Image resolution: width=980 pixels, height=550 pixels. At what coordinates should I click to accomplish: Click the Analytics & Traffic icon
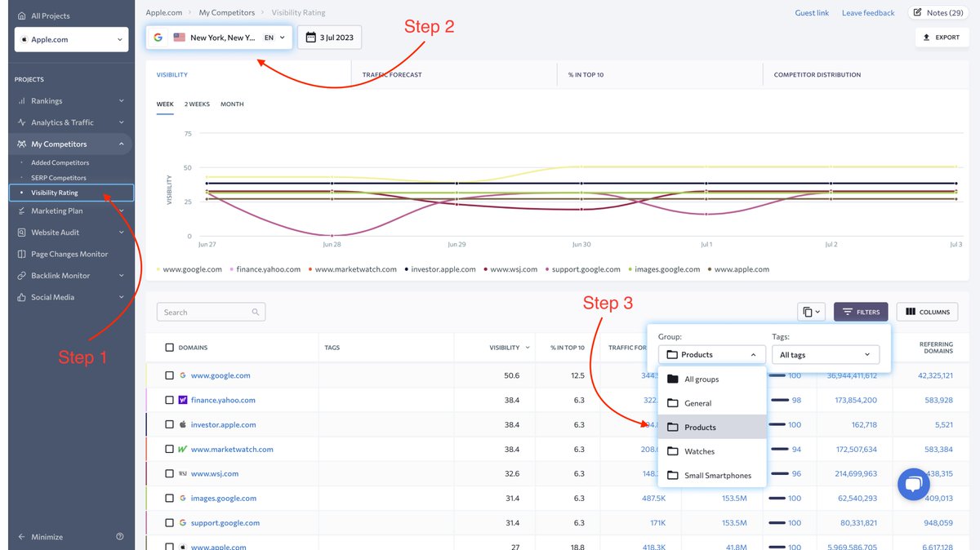22,122
